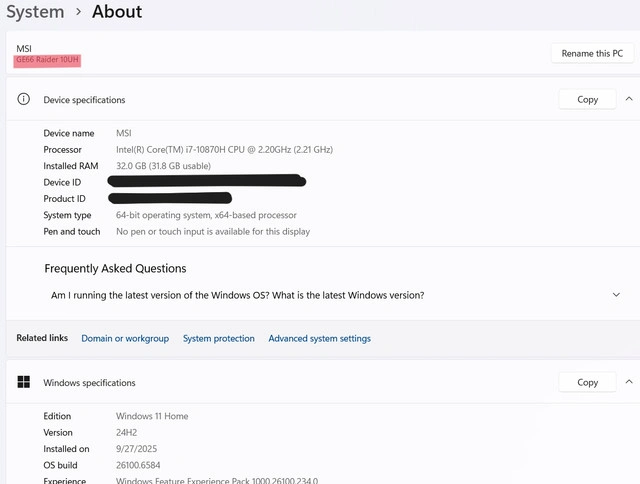Click the highlighted GE66 Raider 10UH model name
The image size is (640, 484).
[x=47, y=61]
